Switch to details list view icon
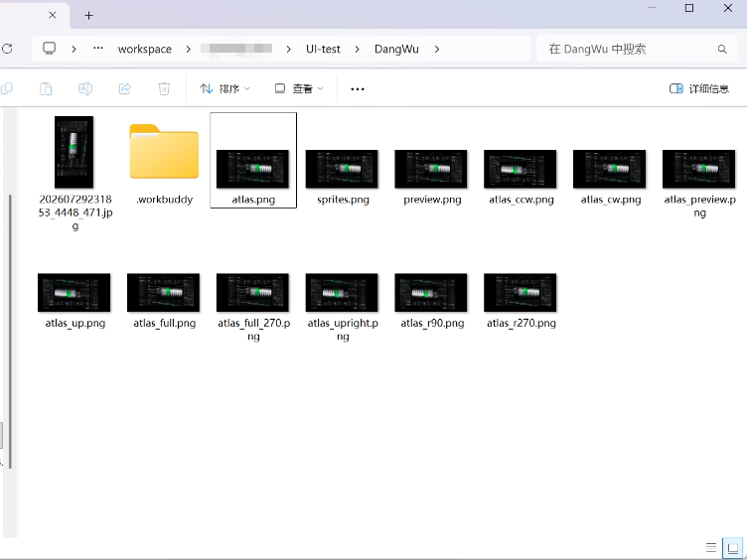This screenshot has height=560, width=747. pos(711,548)
